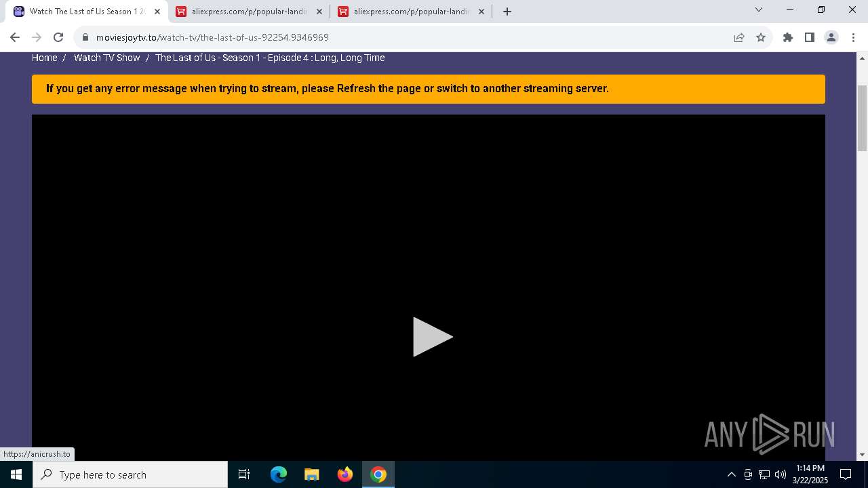868x488 pixels.
Task: Click the browser forward arrow
Action: click(37, 37)
